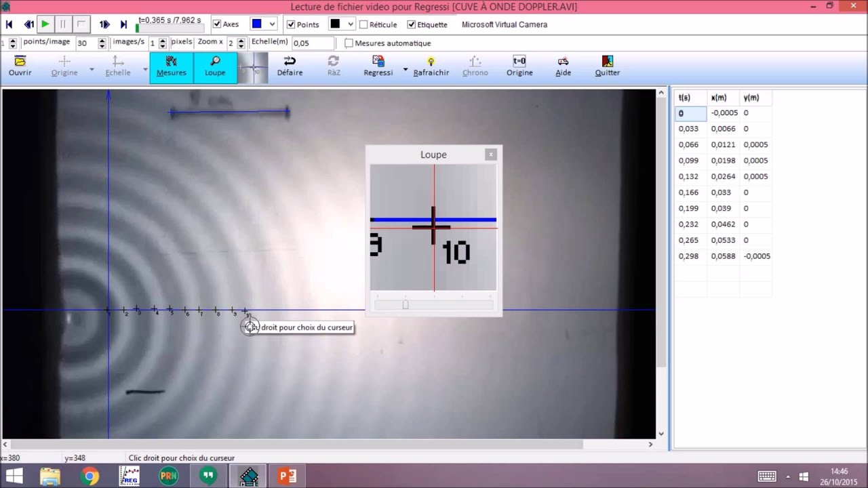Jump to the first video frame
This screenshot has height=488, width=868.
click(9, 24)
